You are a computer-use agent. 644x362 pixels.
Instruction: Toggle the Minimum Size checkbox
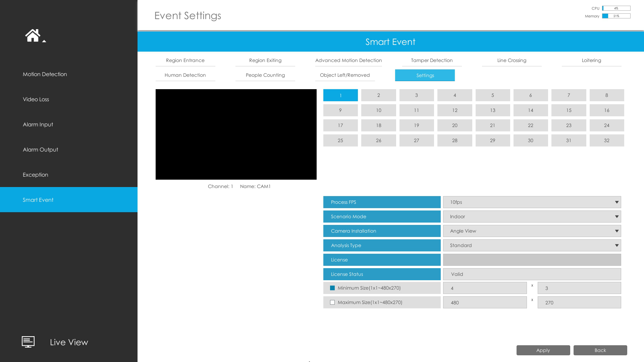332,288
